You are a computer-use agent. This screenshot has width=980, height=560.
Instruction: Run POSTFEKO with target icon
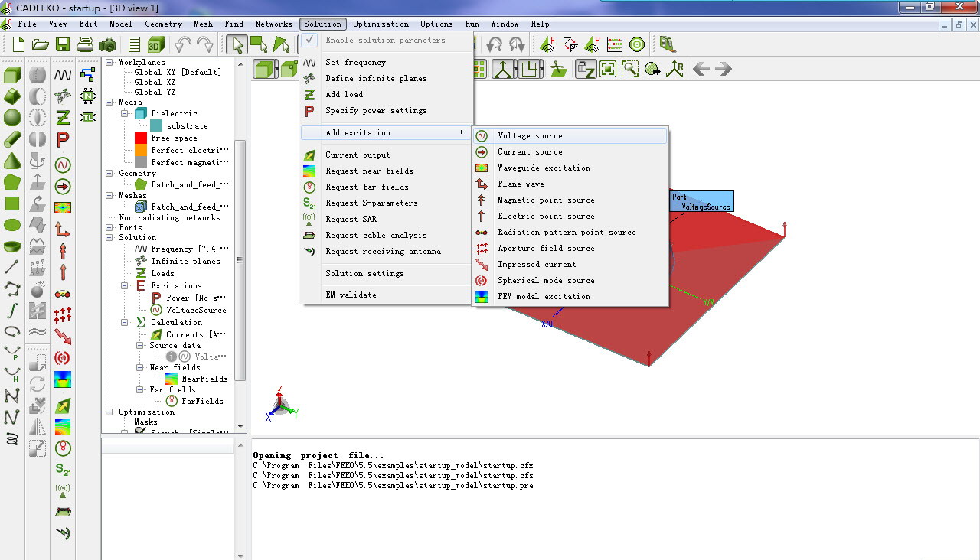point(637,44)
